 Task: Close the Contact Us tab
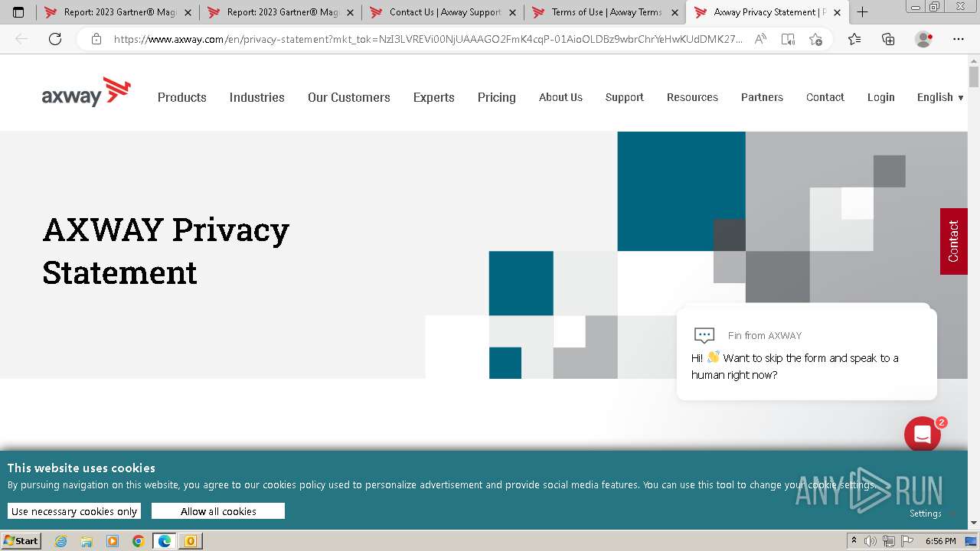point(512,12)
